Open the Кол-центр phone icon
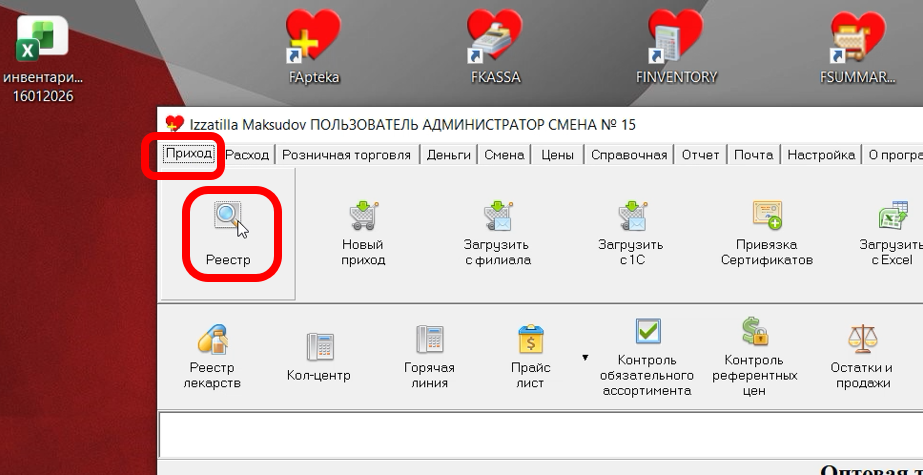This screenshot has height=475, width=923. click(320, 347)
